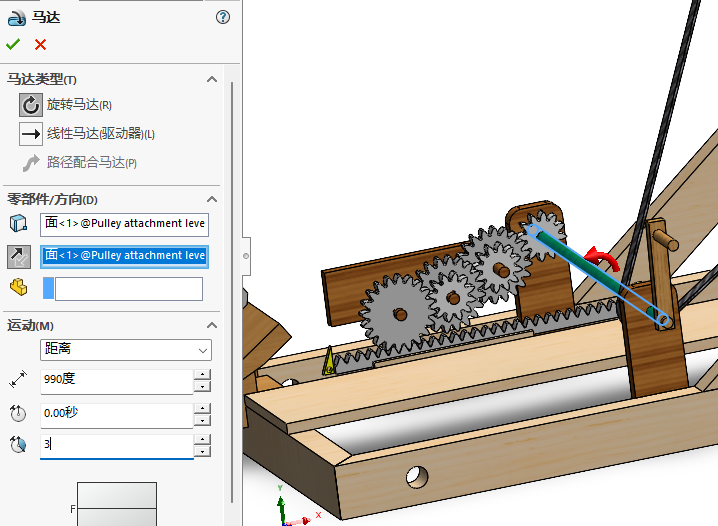The image size is (718, 526).
Task: Click the green checkmark to confirm motor
Action: [x=13, y=44]
